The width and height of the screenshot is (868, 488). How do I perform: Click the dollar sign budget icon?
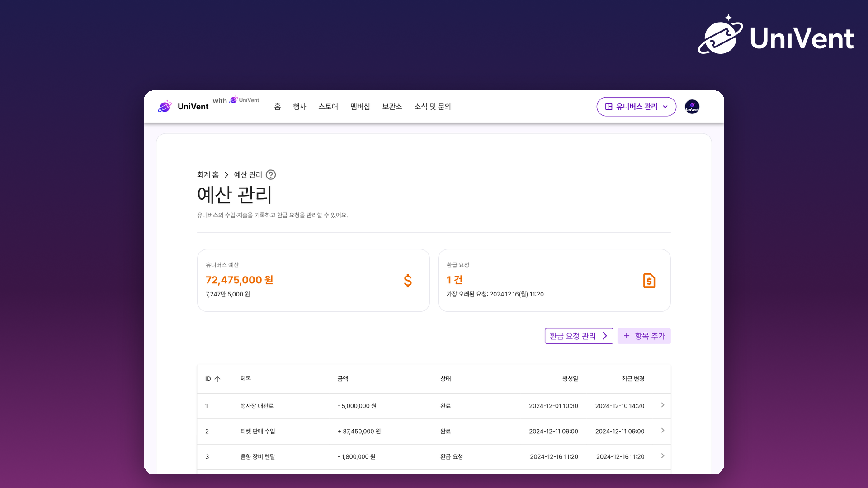click(x=408, y=281)
